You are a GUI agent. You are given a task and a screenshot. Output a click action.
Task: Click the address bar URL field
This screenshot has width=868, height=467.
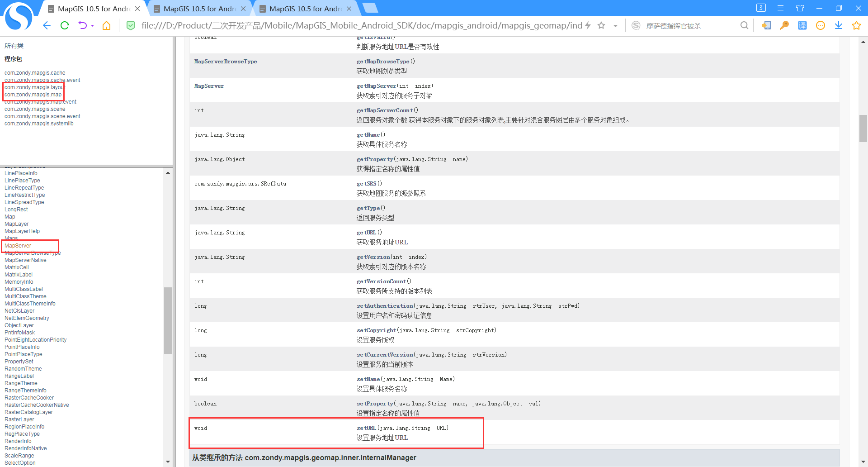pyautogui.click(x=361, y=26)
